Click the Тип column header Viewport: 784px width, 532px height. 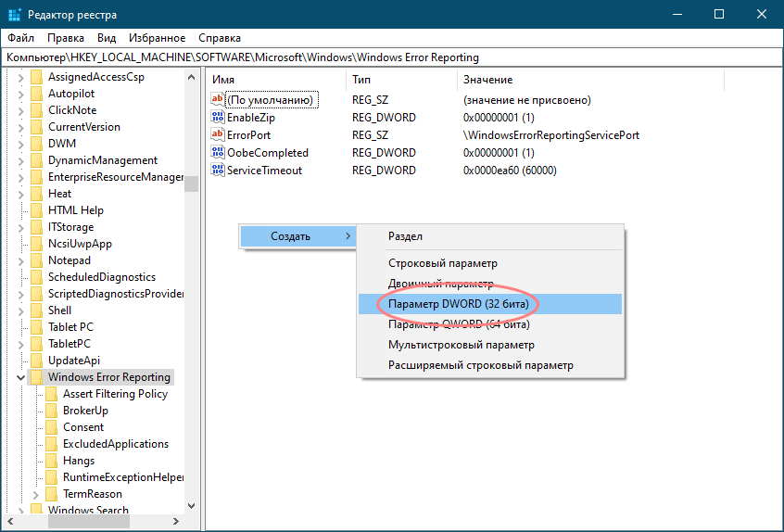click(361, 80)
